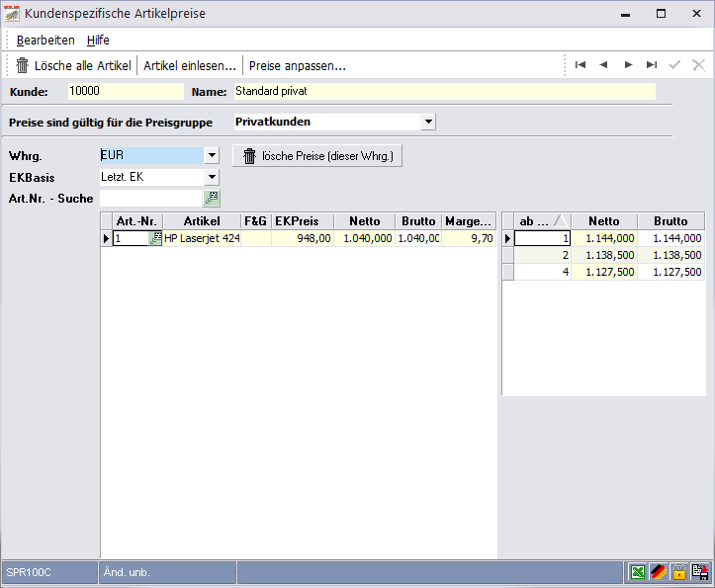Click the Netto cell 1.040,000
The height and width of the screenshot is (588, 715).
[x=364, y=238]
